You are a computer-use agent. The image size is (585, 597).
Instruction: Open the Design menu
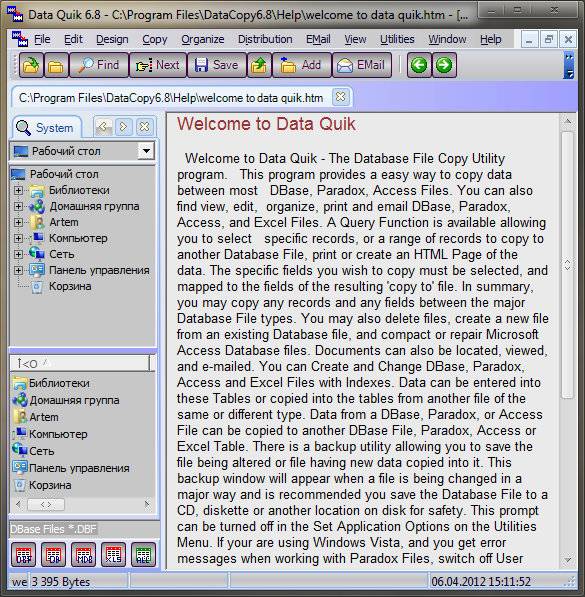(x=112, y=39)
